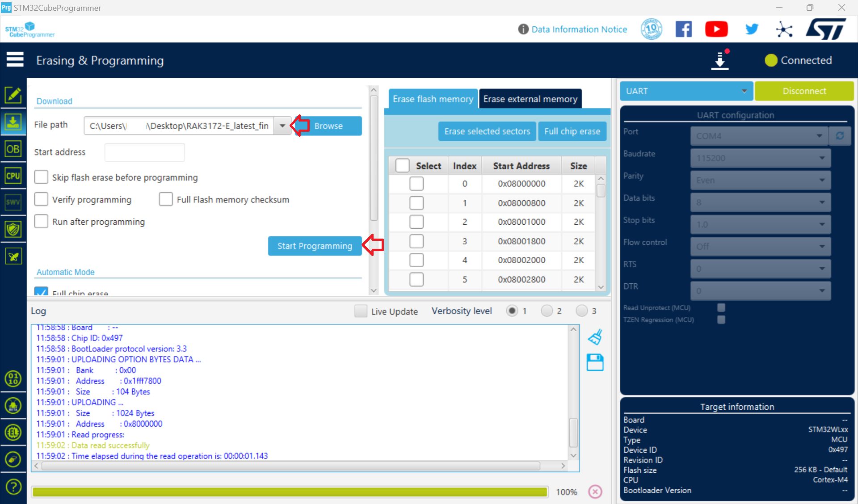Switch to Erase flash memory tab

click(432, 98)
